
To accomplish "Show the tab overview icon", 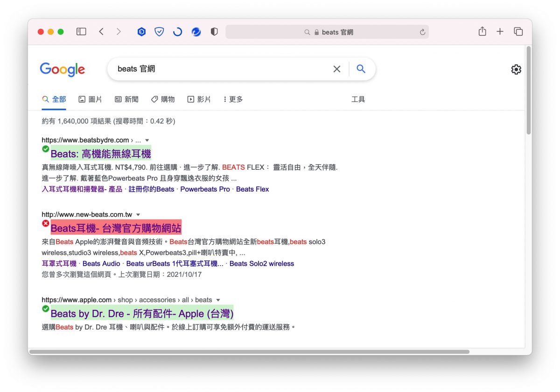I will click(518, 32).
